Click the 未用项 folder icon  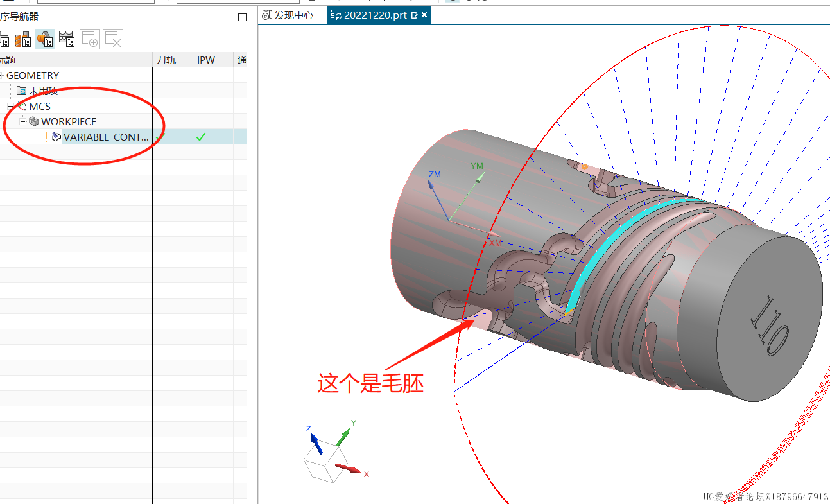[22, 91]
